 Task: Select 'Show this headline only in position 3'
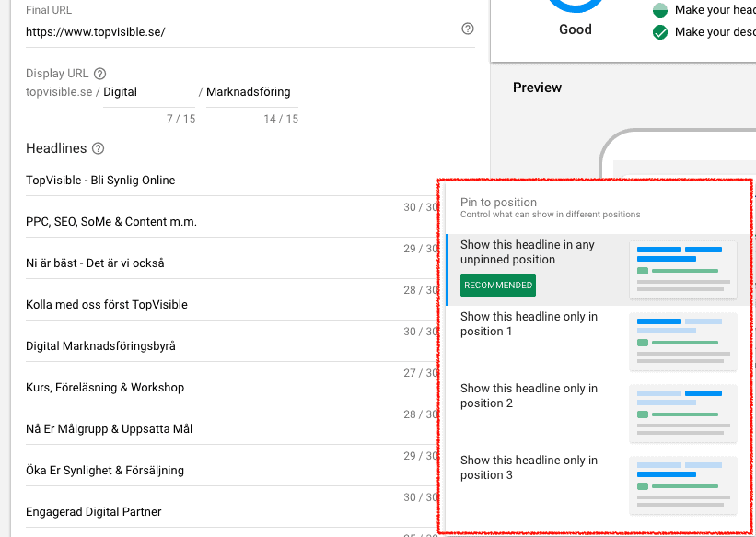(598, 485)
